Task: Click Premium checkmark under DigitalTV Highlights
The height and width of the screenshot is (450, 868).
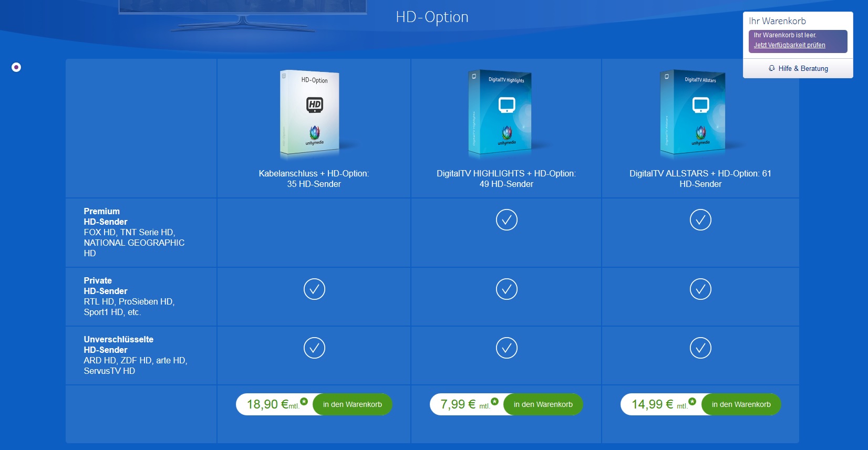Action: point(507,220)
